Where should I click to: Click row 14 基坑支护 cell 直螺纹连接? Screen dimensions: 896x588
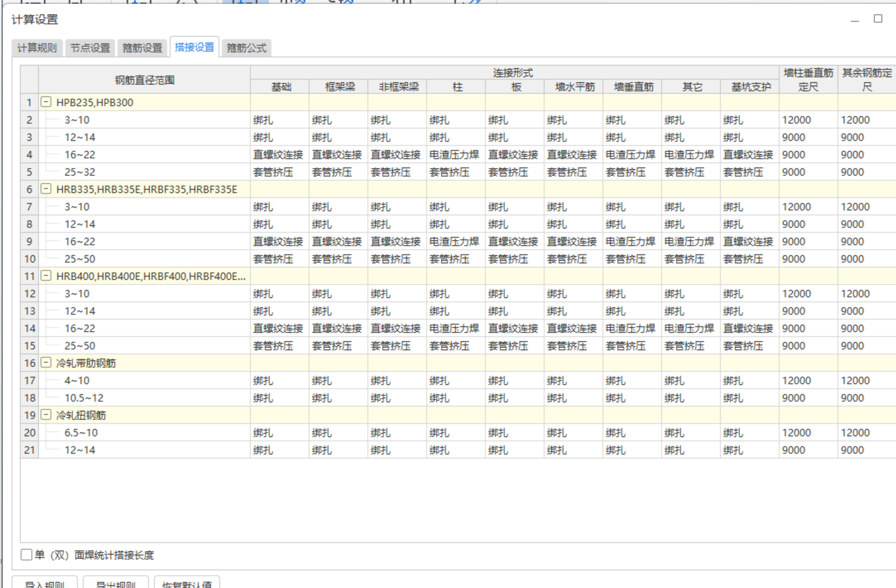(750, 328)
